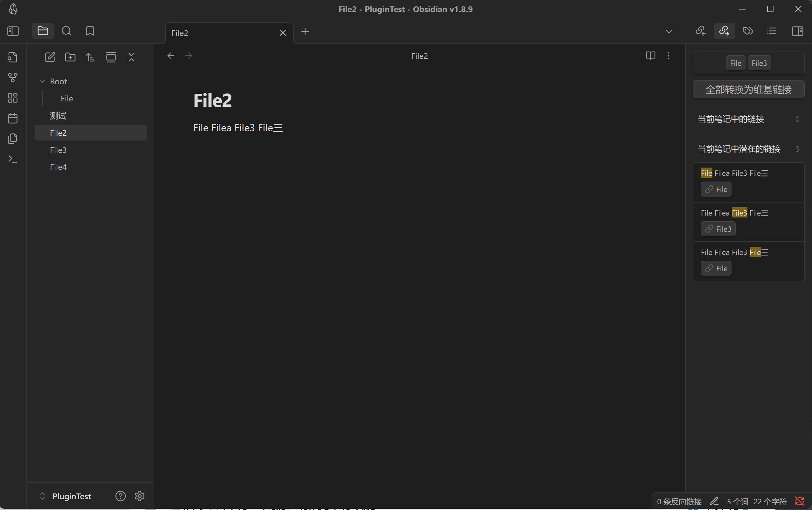
Task: Open the graph view from ribbon
Action: [12, 78]
